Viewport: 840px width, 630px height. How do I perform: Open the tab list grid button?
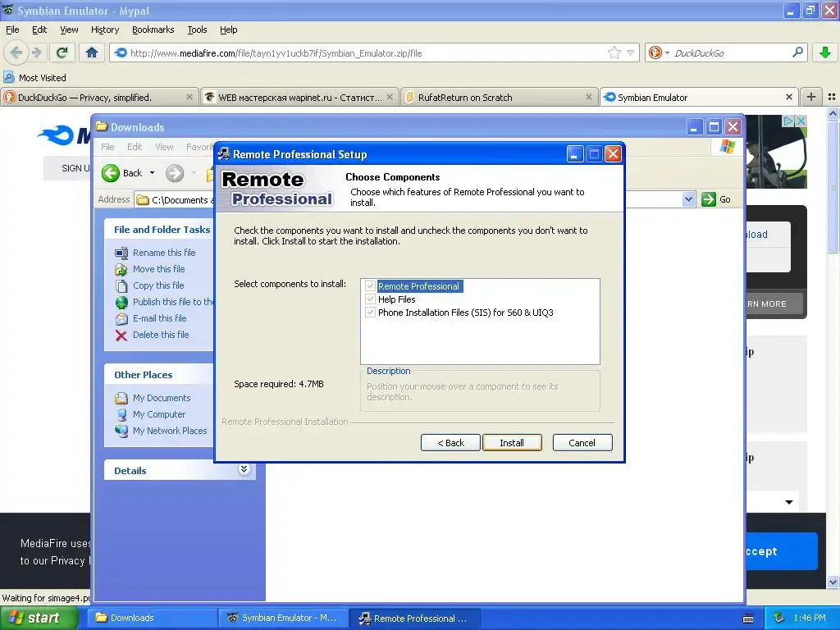tap(832, 97)
